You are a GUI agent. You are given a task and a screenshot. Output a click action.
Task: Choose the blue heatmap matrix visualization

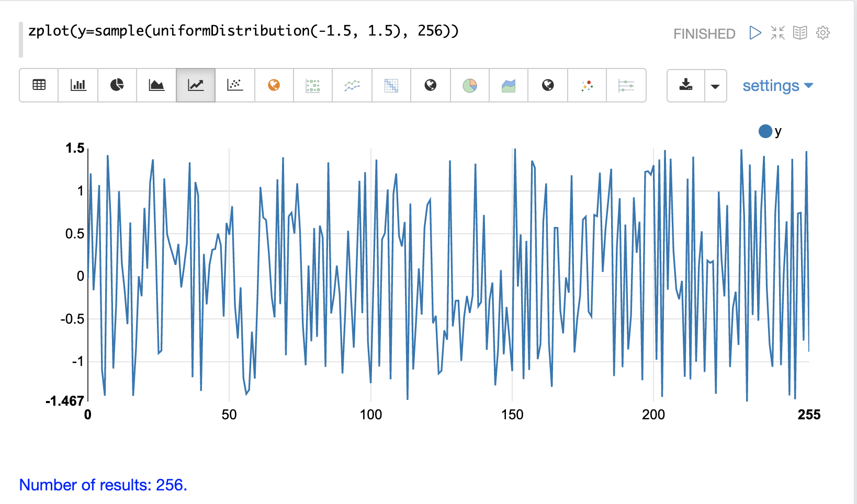tap(391, 85)
